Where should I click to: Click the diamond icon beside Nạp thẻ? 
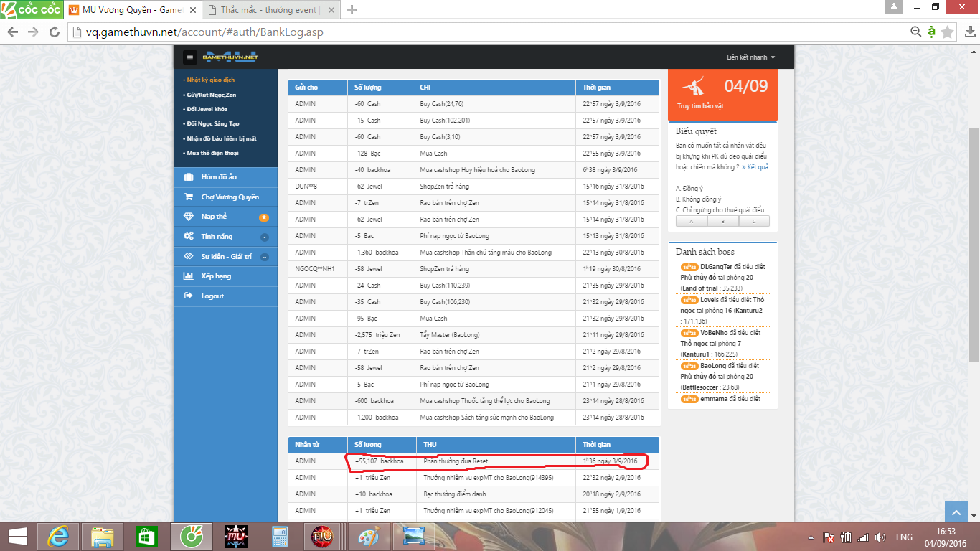coord(189,217)
